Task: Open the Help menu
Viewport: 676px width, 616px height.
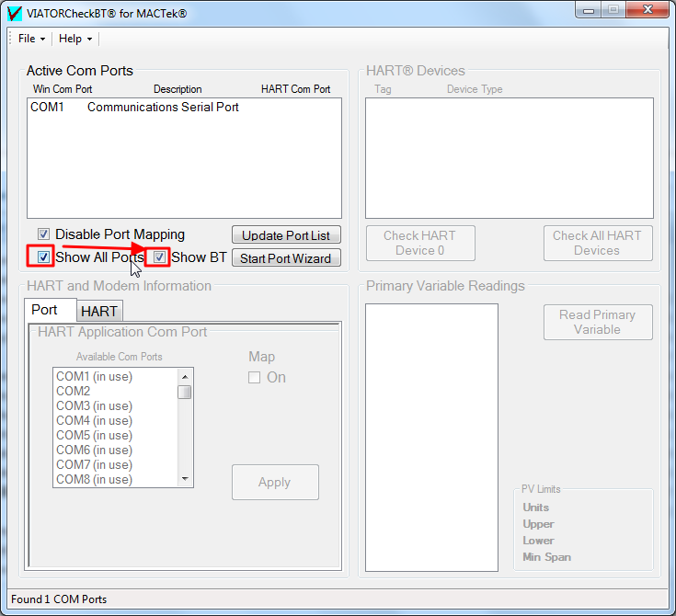Action: point(75,39)
